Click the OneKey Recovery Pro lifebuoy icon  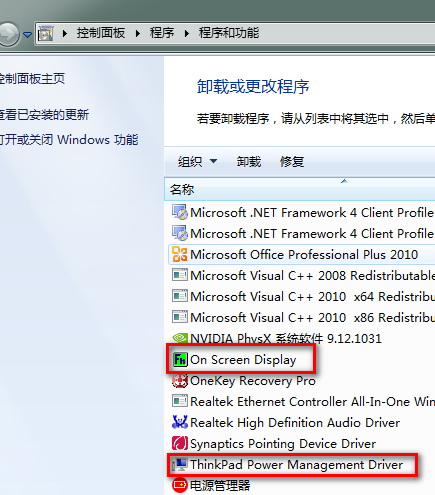[x=180, y=381]
